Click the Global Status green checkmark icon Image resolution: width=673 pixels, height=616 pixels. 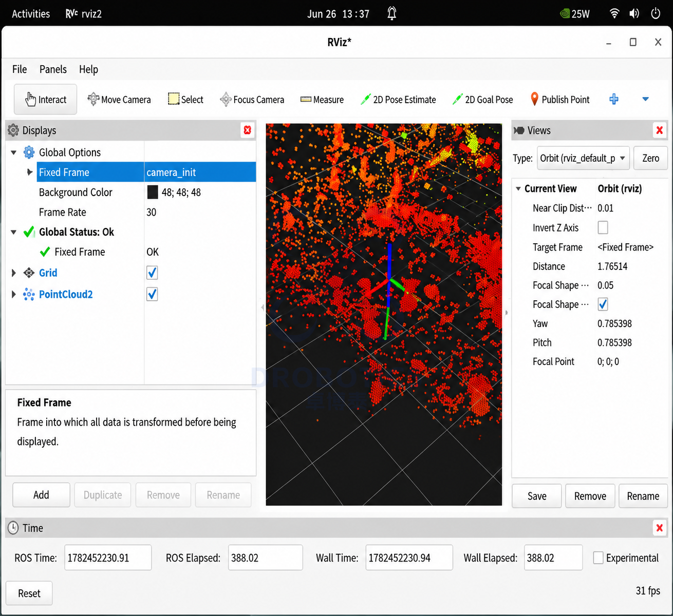[29, 232]
